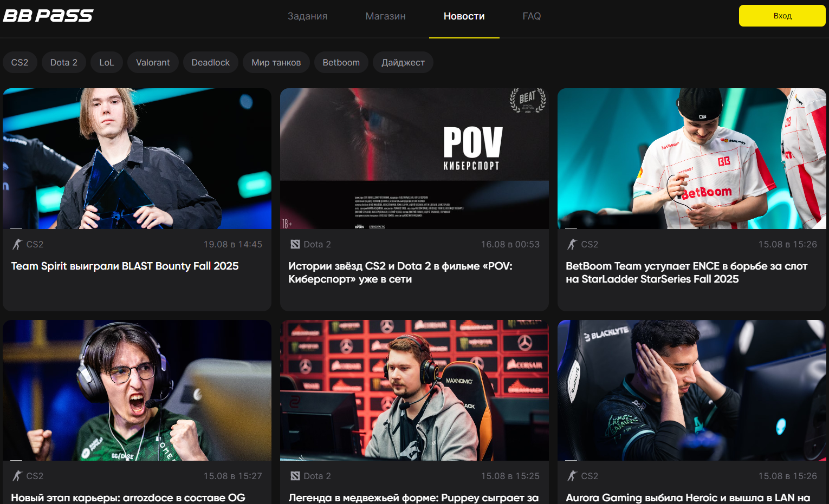Click timestamp 19.08 в 14:45

(x=233, y=245)
